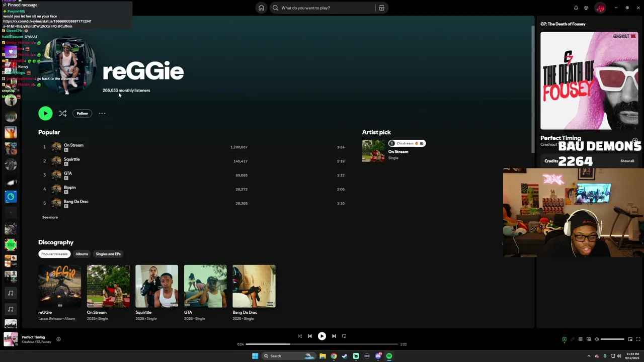
Task: Open the Squirttle single cover
Action: pyautogui.click(x=156, y=286)
